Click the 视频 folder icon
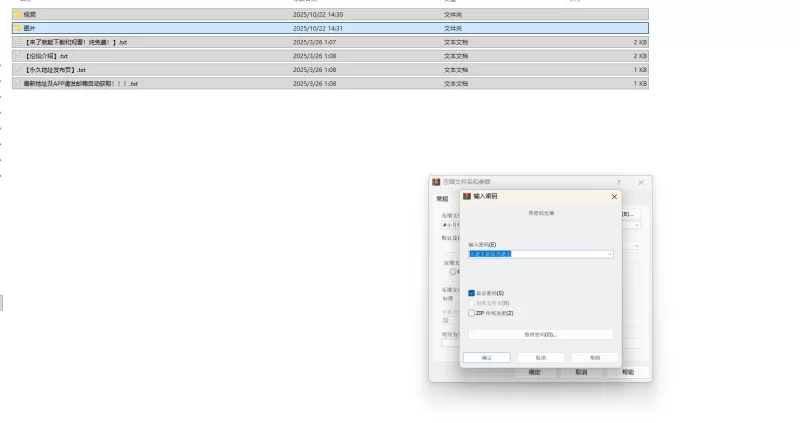The image size is (800, 423). point(18,15)
